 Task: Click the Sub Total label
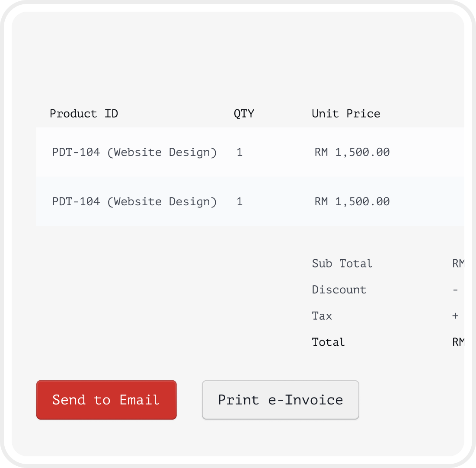pos(342,264)
